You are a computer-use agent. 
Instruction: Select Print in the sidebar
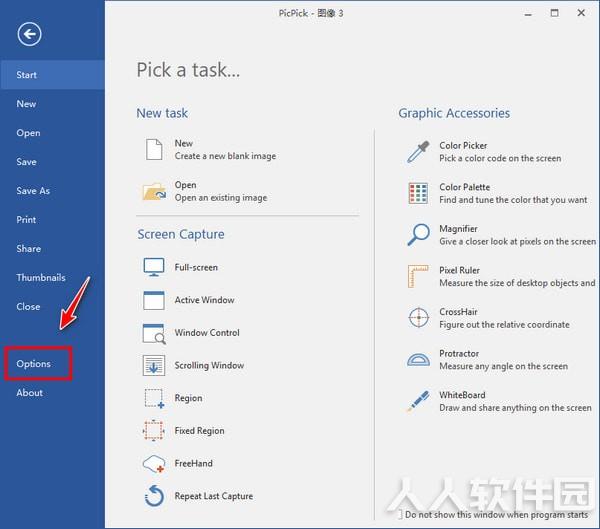(x=52, y=220)
